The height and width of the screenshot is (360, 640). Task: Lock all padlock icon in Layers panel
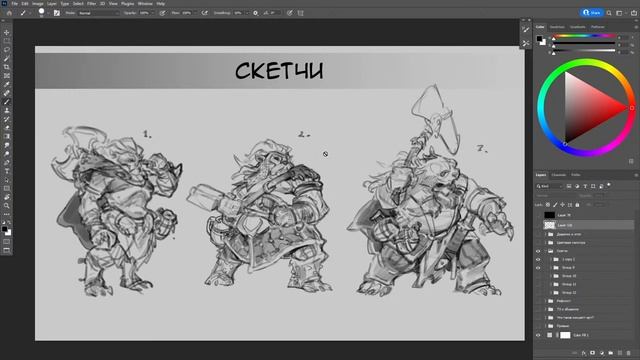point(577,204)
